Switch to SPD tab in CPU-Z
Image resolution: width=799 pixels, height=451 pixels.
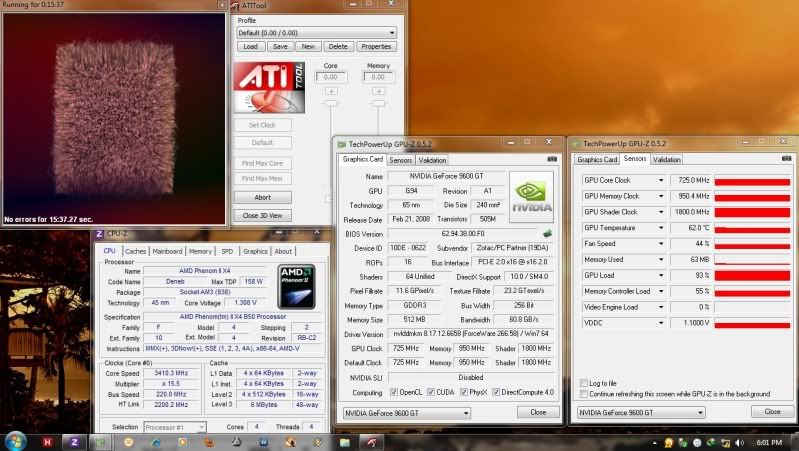227,251
